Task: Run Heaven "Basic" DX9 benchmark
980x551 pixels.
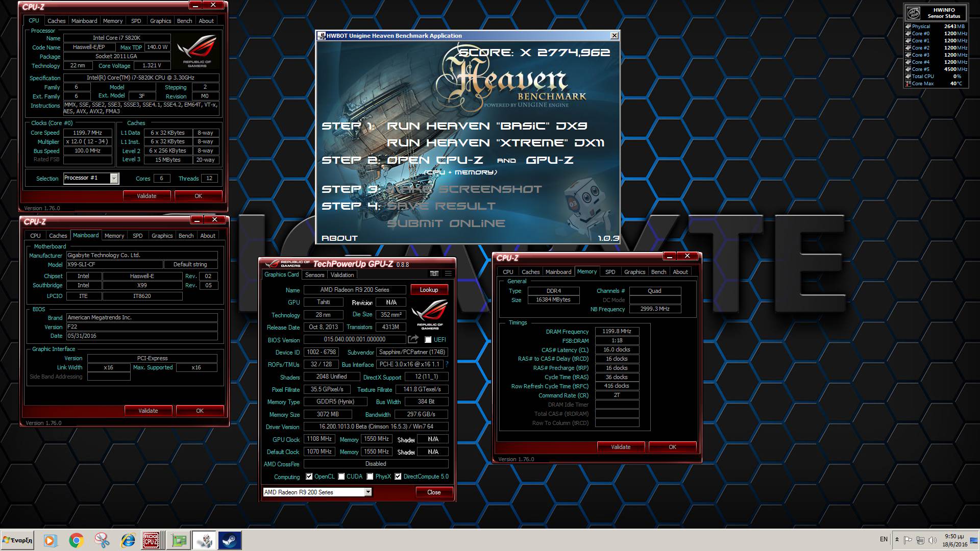Action: click(487, 126)
